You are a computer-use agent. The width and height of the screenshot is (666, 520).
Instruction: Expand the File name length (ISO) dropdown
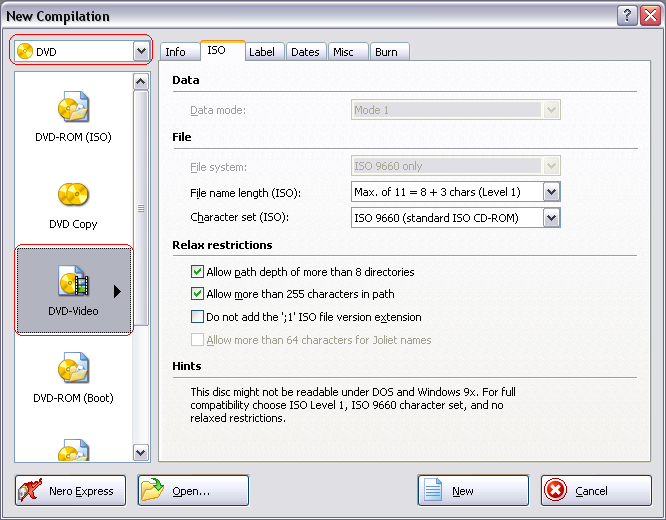click(x=551, y=192)
